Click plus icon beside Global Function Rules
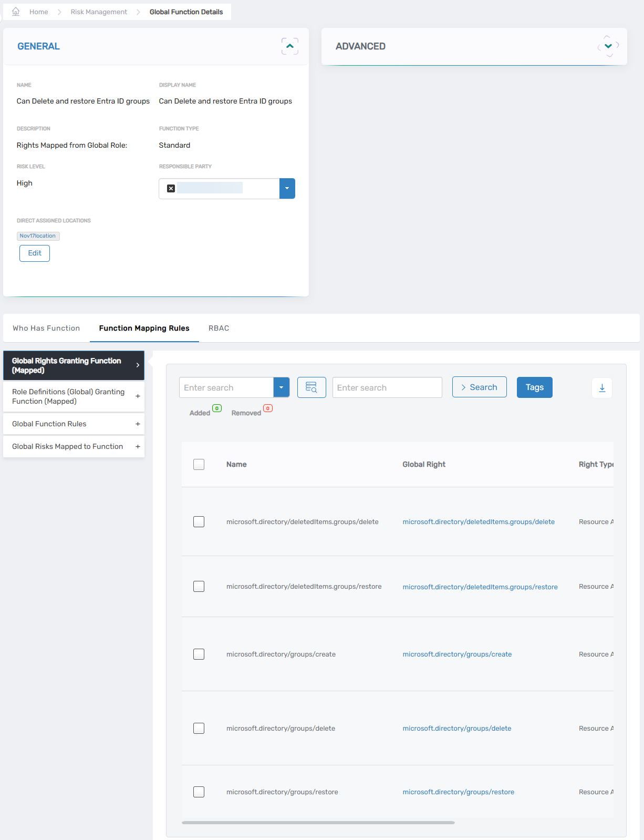 [x=138, y=424]
